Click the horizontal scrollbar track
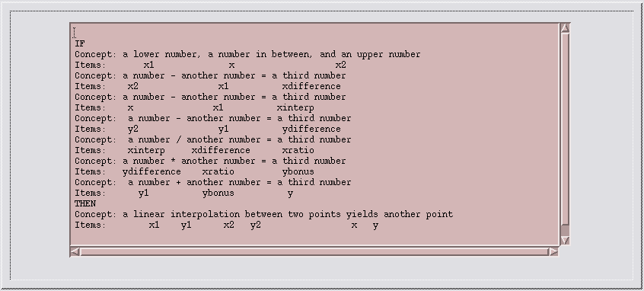This screenshot has height=291, width=644. [314, 251]
